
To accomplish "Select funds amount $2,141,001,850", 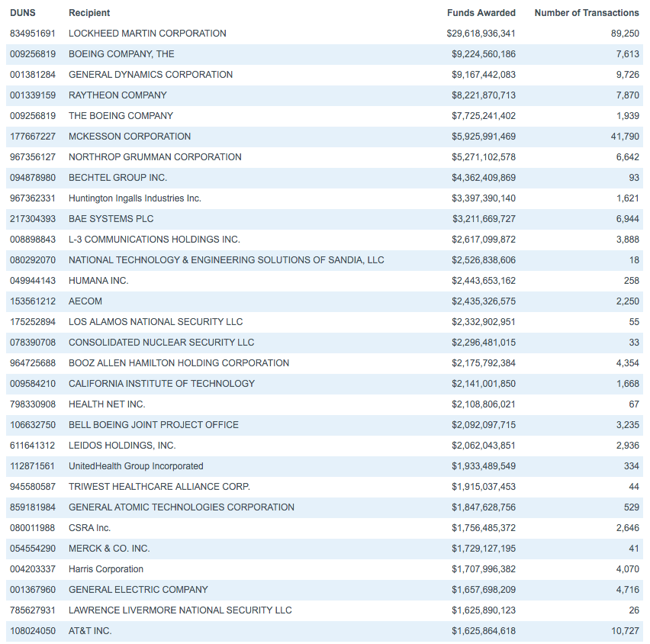I will point(484,384).
